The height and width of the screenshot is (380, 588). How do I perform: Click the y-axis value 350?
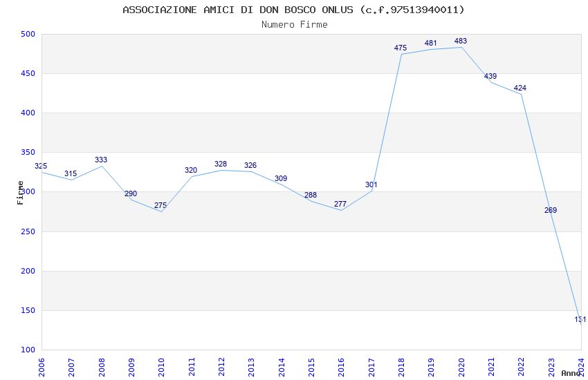(28, 153)
